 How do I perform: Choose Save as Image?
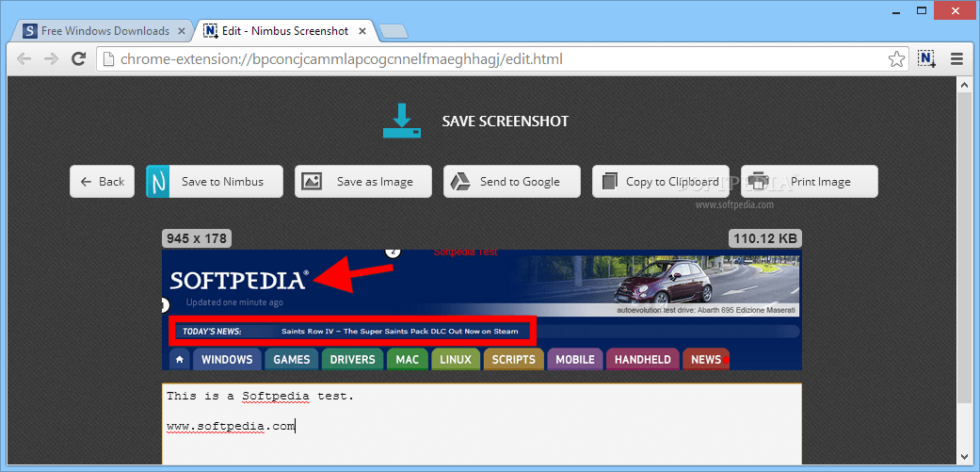pyautogui.click(x=363, y=182)
